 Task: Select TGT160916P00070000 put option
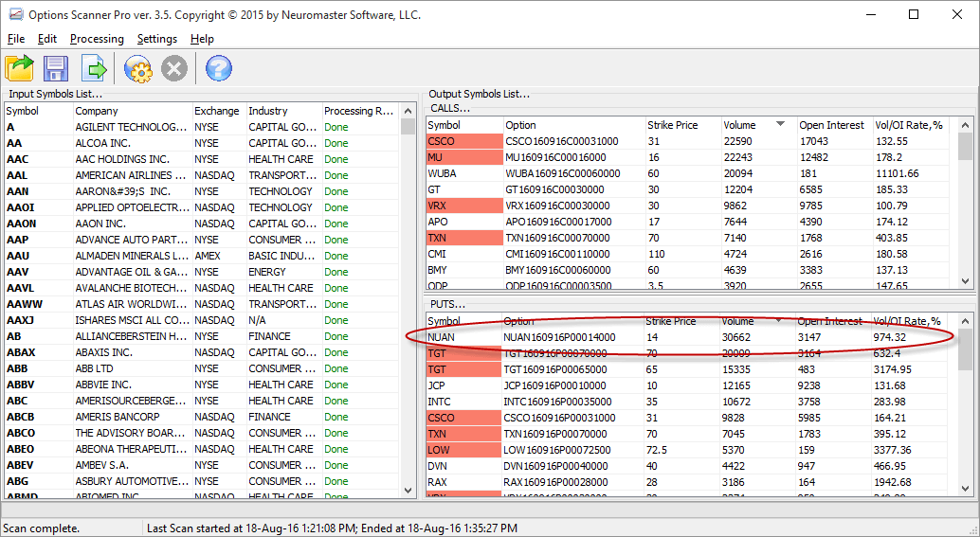[x=555, y=353]
